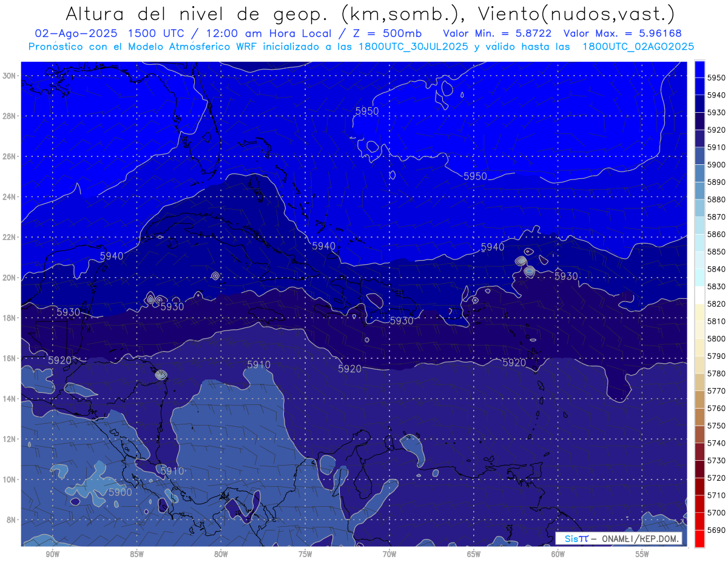The height and width of the screenshot is (562, 728).
Task: Click the color bar legend value 5710
Action: point(716,495)
